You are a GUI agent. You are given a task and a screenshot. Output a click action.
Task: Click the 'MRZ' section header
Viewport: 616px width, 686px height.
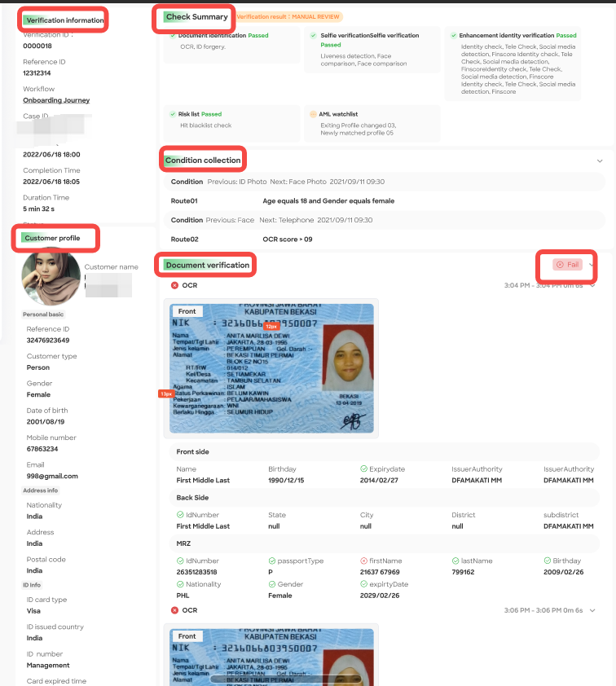[x=384, y=543]
